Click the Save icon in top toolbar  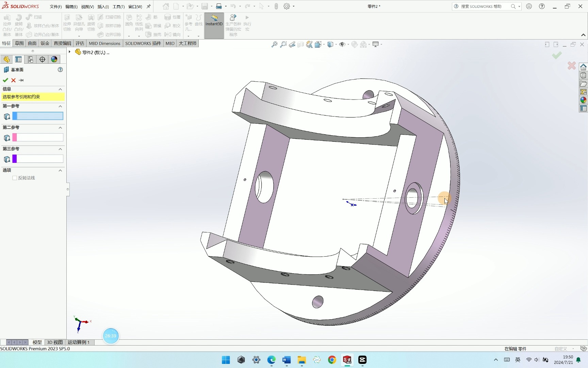(205, 6)
